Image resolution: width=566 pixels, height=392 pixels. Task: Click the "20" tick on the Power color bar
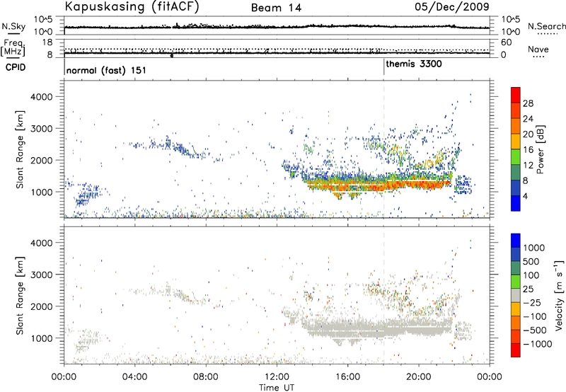[x=528, y=134]
